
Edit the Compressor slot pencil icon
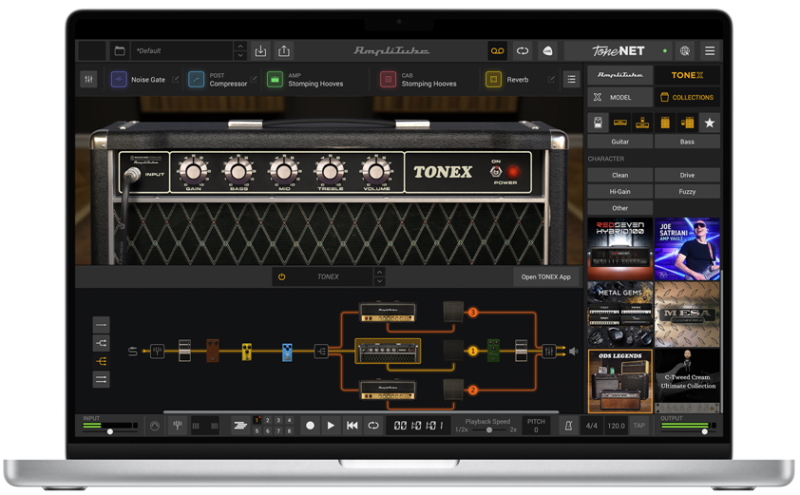pos(254,79)
